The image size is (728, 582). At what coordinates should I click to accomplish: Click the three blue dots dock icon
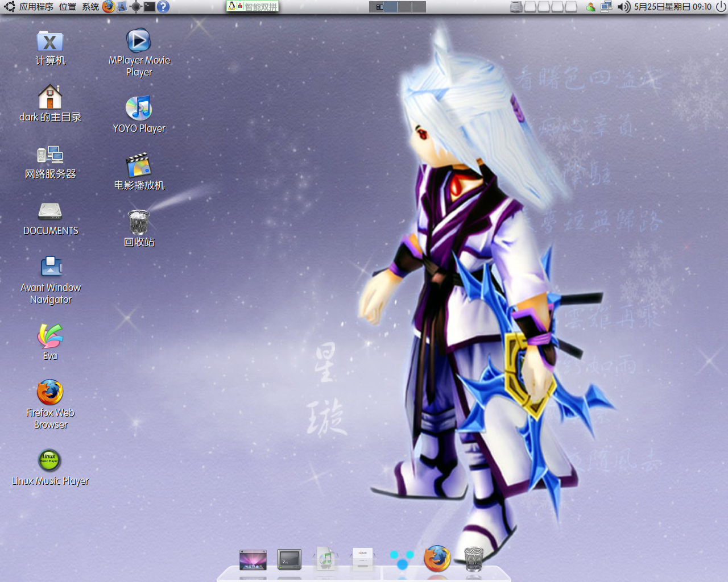tap(402, 559)
